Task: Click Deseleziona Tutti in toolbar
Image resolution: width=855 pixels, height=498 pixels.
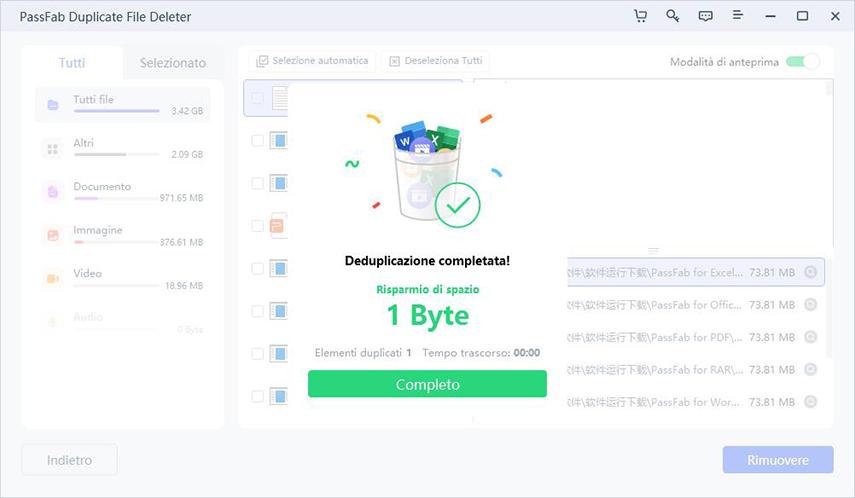Action: [x=435, y=61]
